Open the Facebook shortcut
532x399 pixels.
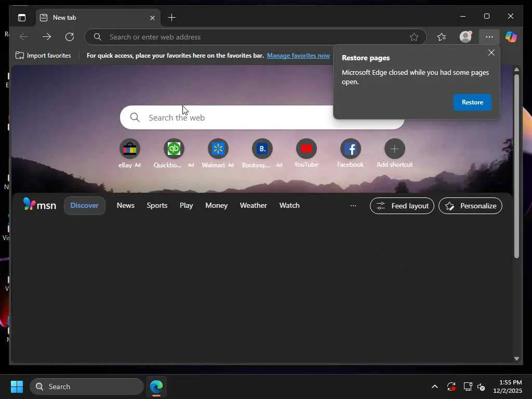(350, 153)
